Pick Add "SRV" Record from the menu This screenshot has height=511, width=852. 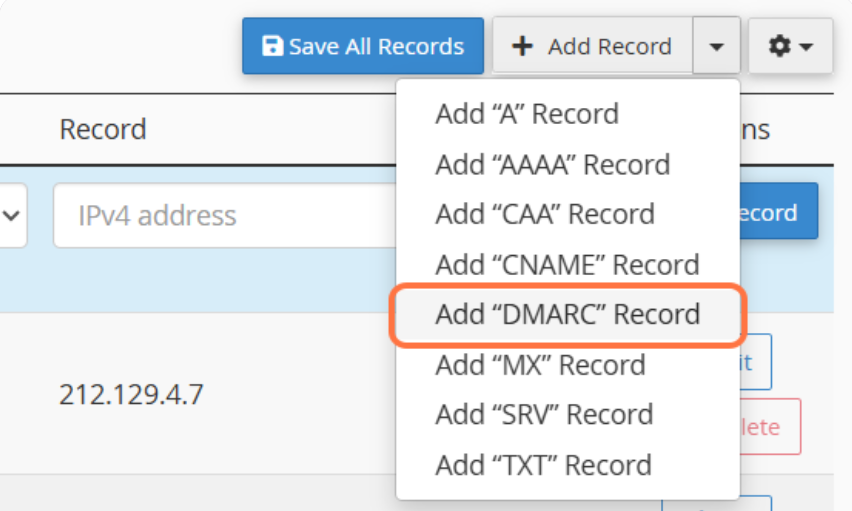point(544,414)
